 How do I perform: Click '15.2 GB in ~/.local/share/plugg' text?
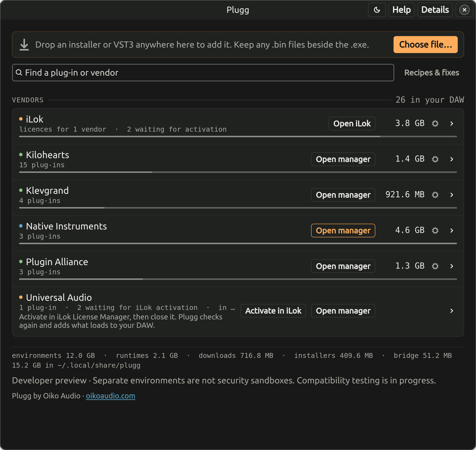pos(76,365)
